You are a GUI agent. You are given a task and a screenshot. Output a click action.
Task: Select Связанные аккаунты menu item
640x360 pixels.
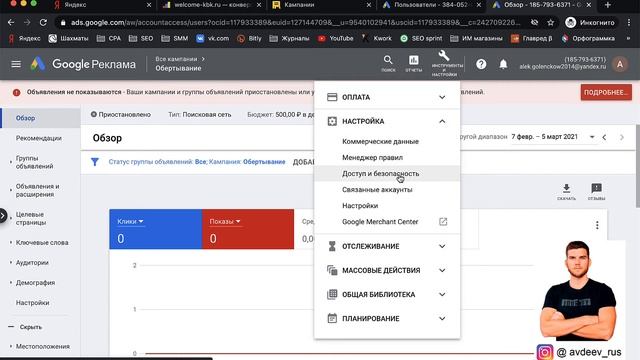pos(387,189)
